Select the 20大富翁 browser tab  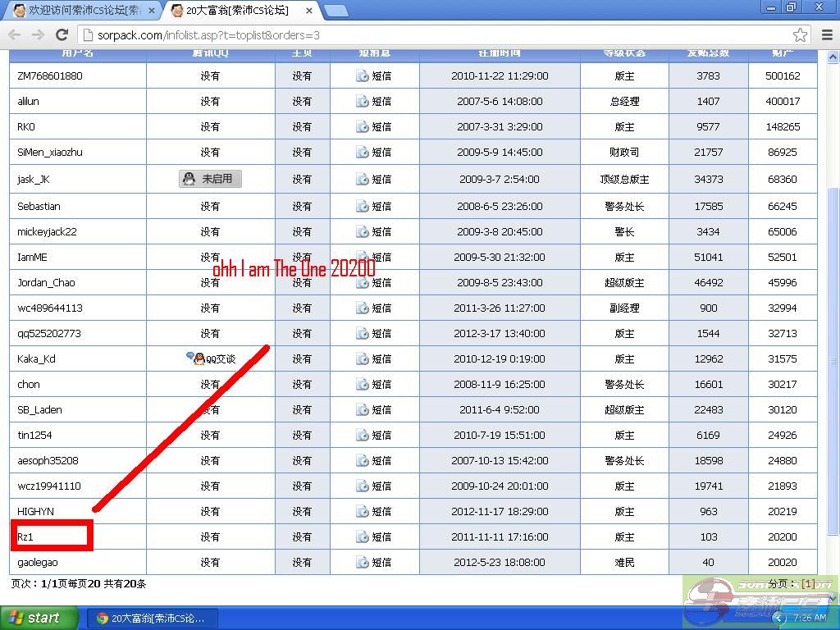tap(238, 11)
